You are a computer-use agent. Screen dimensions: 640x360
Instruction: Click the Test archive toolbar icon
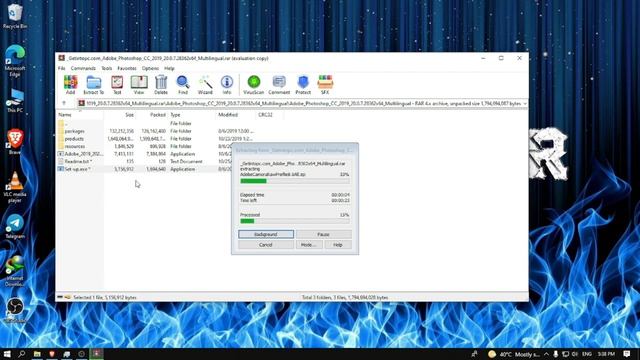[x=117, y=84]
